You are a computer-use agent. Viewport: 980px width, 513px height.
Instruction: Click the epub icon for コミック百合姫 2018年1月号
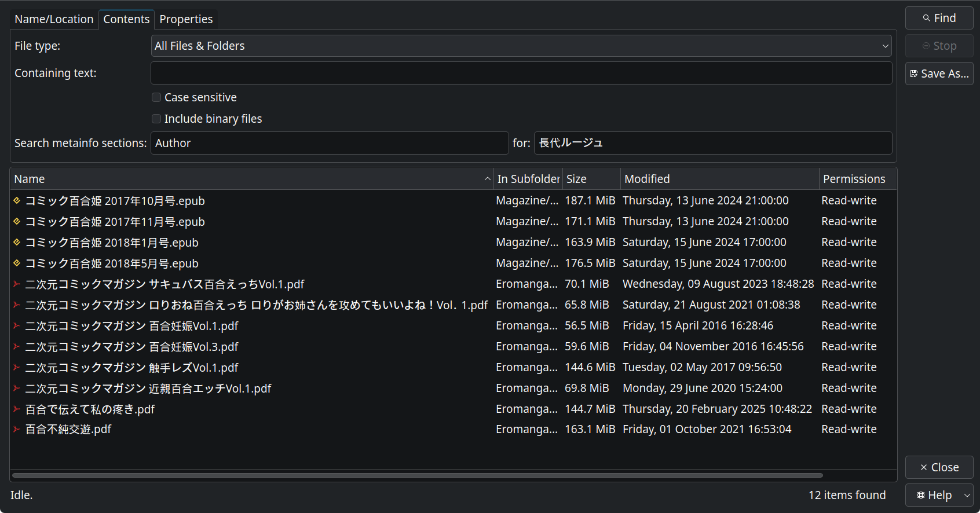pos(17,242)
